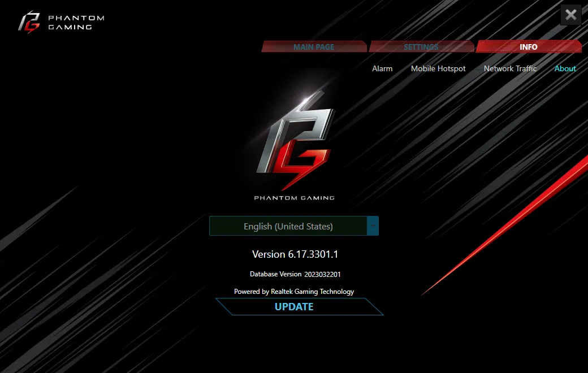
Task: Click the large center Phantom Gaming emblem
Action: [295, 146]
